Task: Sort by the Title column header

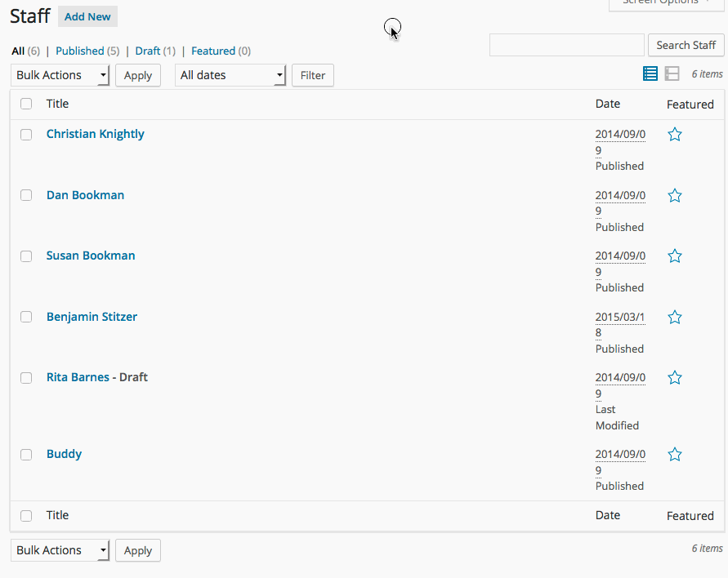Action: 57,104
